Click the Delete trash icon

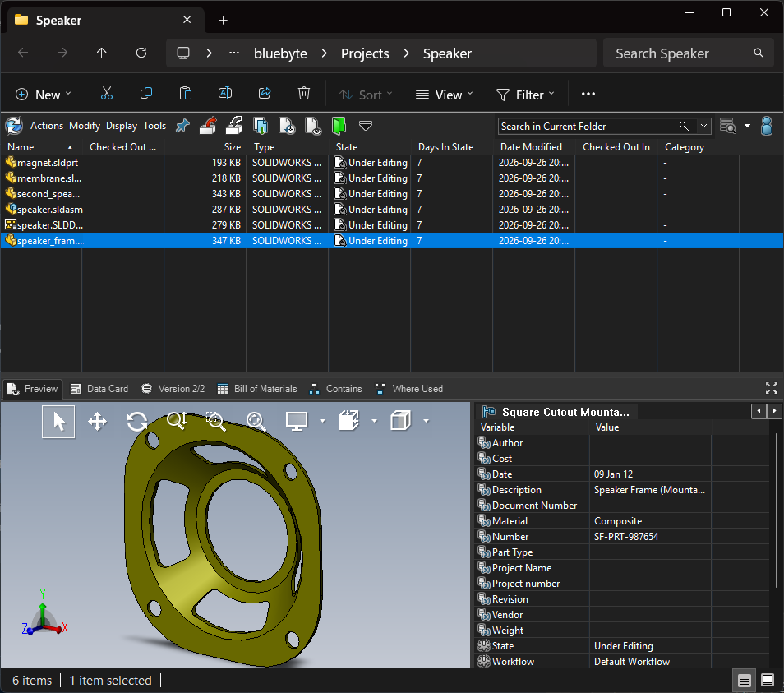click(304, 94)
